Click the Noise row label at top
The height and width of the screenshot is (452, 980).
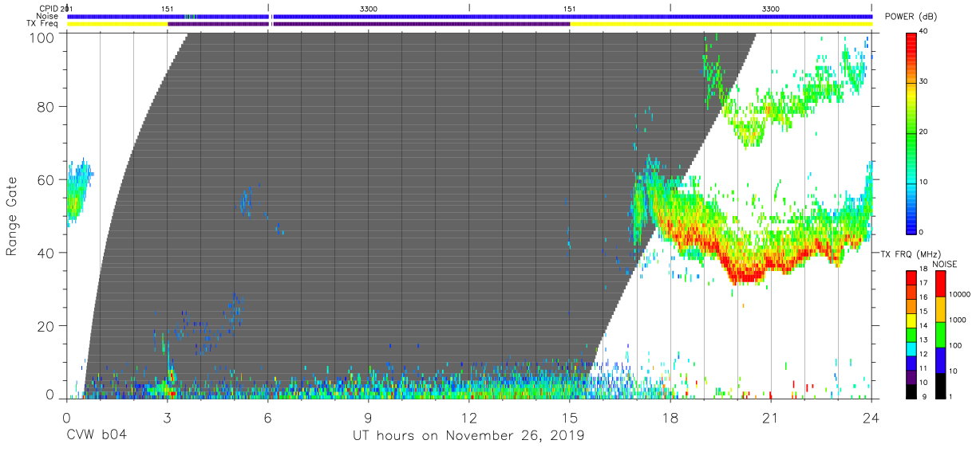pyautogui.click(x=48, y=16)
